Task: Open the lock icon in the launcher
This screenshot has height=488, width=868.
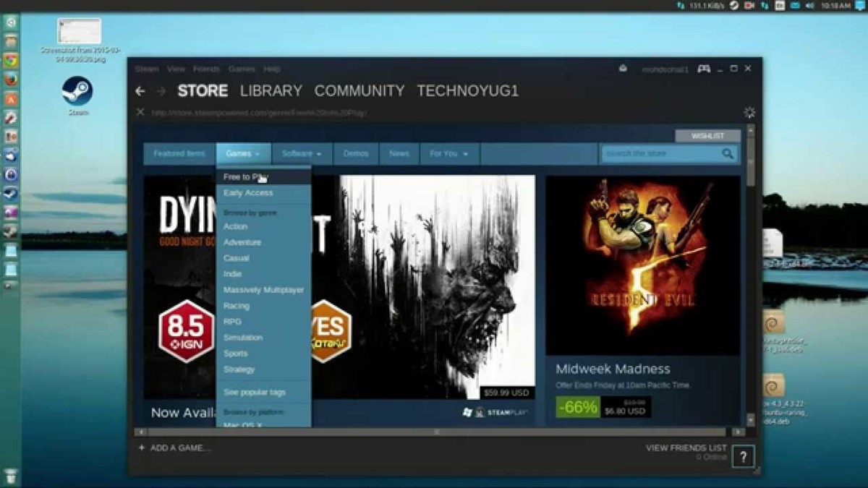Action: pyautogui.click(x=10, y=174)
